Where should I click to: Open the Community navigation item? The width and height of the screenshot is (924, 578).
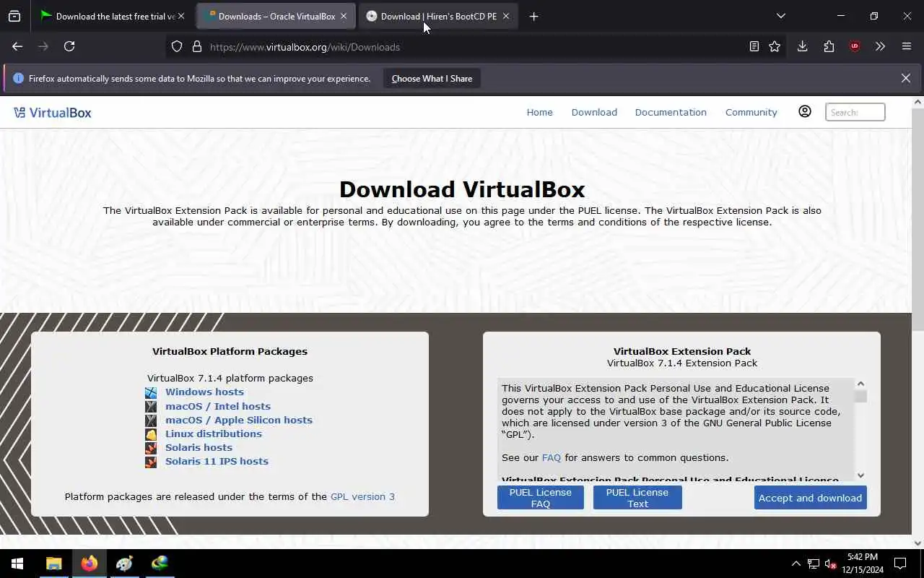pos(751,112)
